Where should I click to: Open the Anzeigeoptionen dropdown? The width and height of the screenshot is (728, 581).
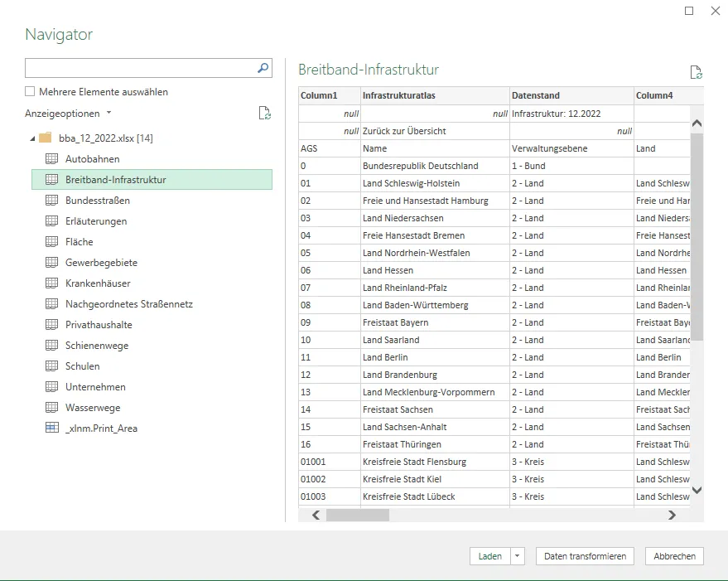point(68,114)
